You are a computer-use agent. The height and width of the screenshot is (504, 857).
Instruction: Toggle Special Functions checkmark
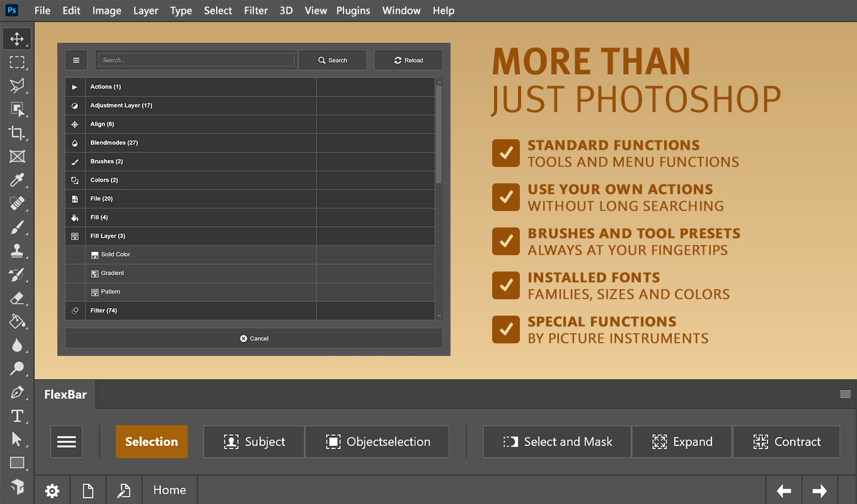point(505,329)
